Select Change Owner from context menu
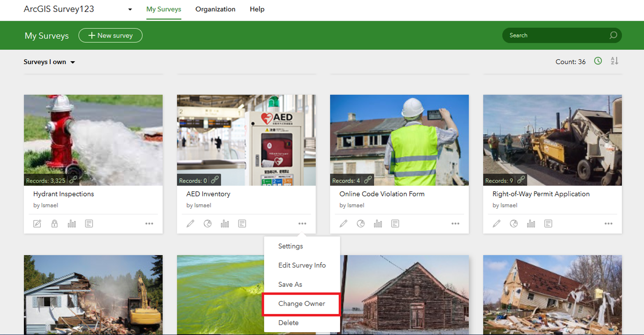644x335 pixels. coord(301,304)
